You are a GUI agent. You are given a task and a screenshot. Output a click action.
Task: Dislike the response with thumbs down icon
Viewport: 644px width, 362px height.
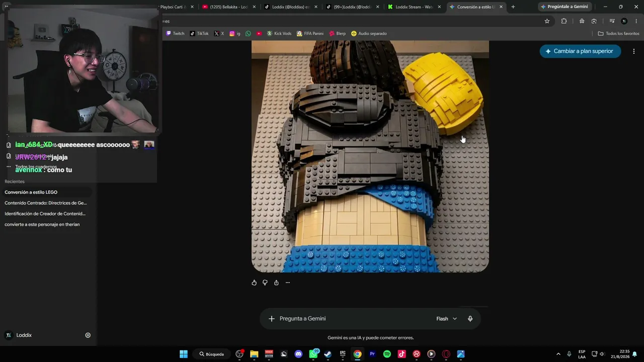[x=265, y=283]
